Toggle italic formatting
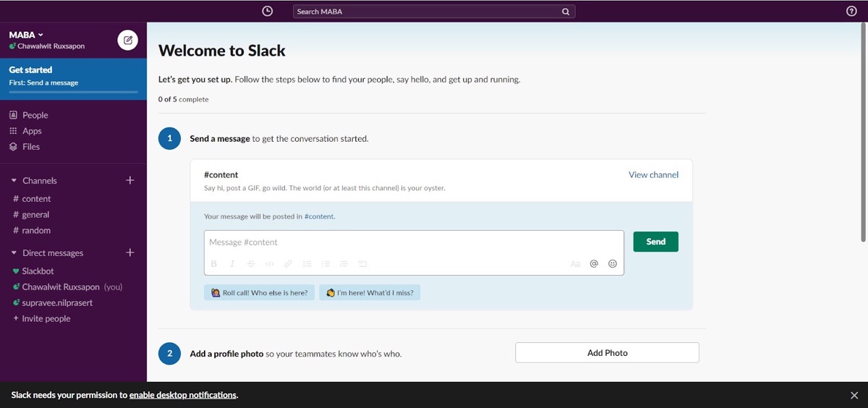 tap(232, 264)
